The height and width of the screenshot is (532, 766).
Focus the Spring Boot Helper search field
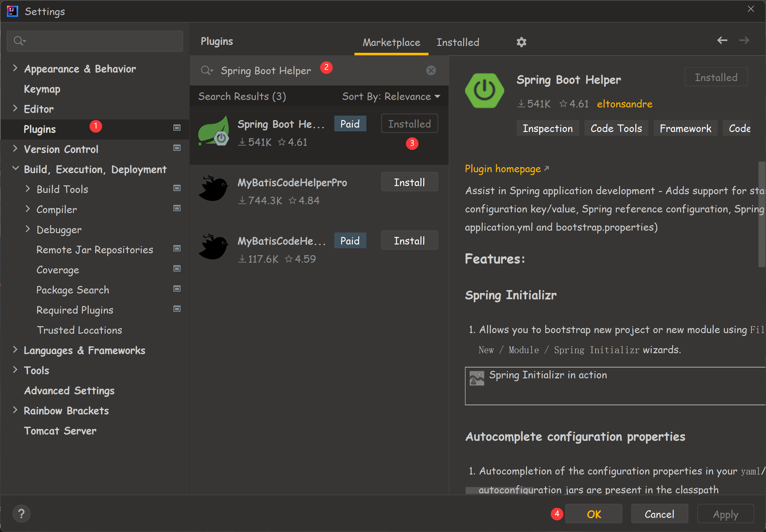(319, 70)
